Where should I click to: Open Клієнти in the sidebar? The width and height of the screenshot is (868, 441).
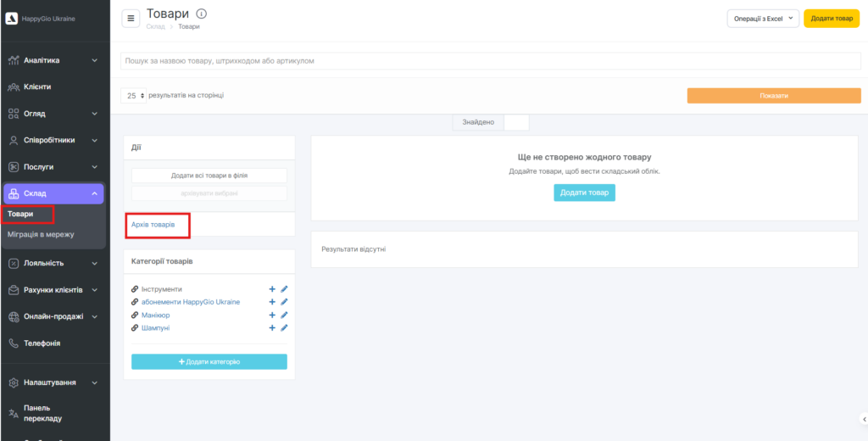tap(37, 87)
